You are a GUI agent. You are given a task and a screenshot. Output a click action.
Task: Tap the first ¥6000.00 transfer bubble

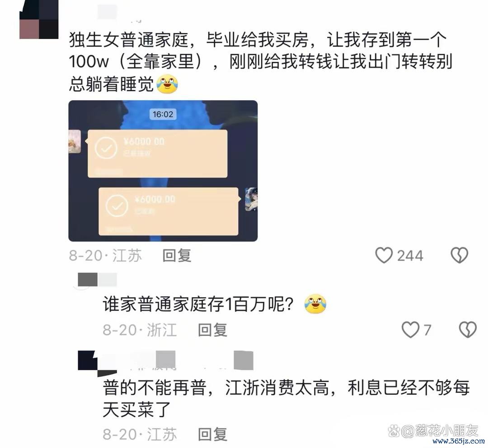tap(158, 154)
